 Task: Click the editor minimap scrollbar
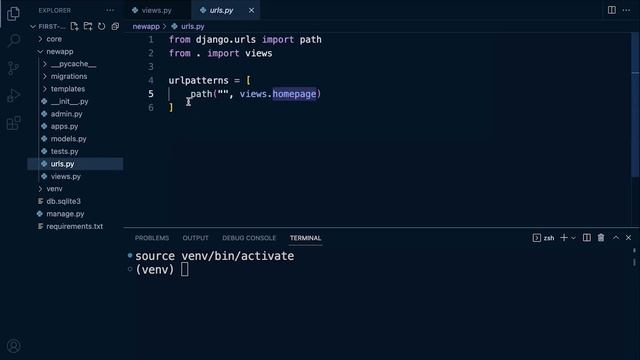[635, 105]
